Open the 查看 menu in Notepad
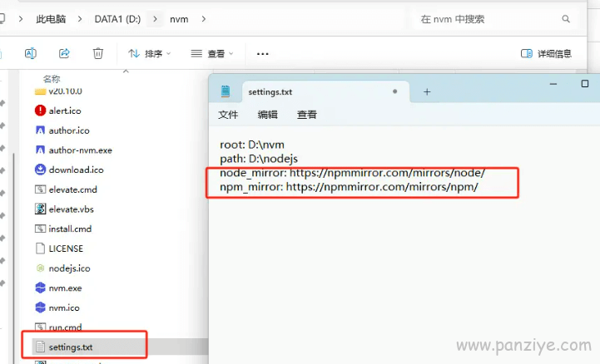The width and height of the screenshot is (600, 364). point(307,115)
